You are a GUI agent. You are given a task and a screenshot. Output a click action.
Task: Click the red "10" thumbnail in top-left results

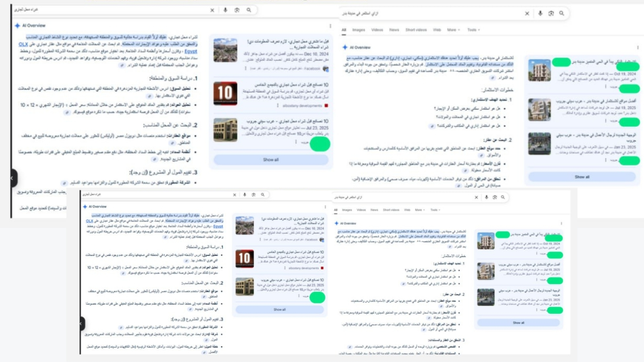225,93
